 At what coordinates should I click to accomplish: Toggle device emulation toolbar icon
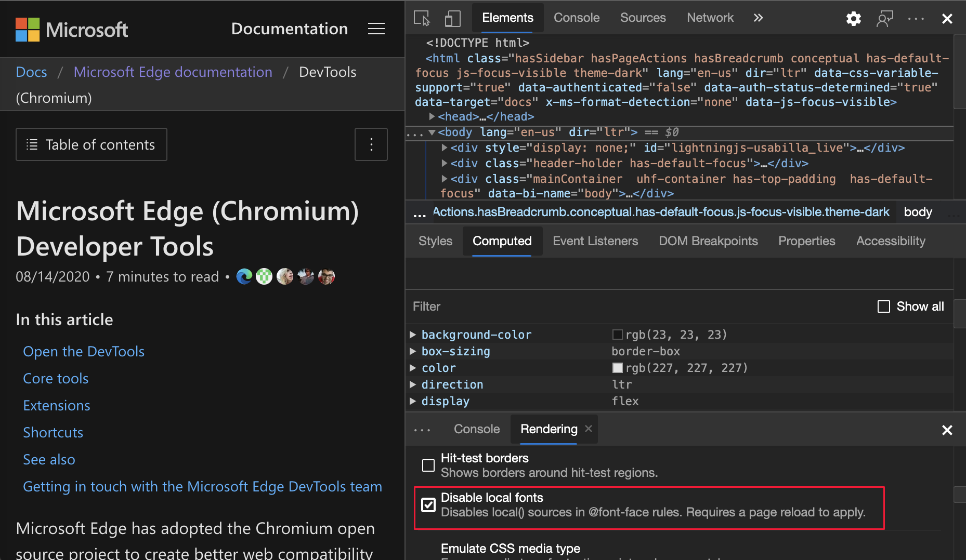click(453, 18)
